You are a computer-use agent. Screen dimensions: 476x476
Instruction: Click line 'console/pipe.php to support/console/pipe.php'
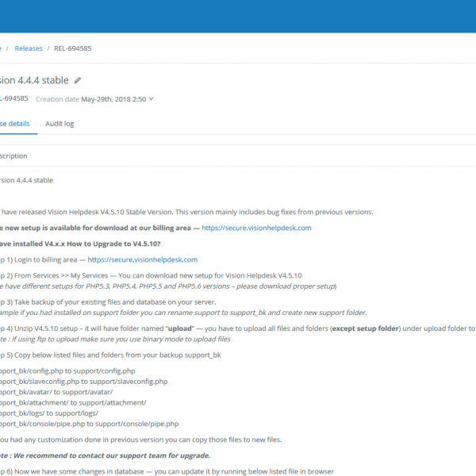coord(89,424)
